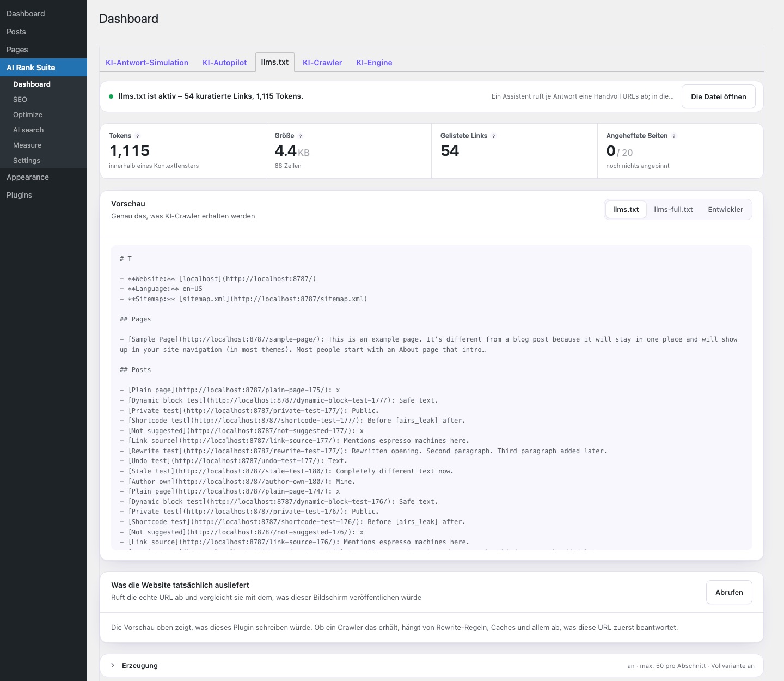
Task: Show the llms-full.txt preview variant
Action: [x=673, y=209]
